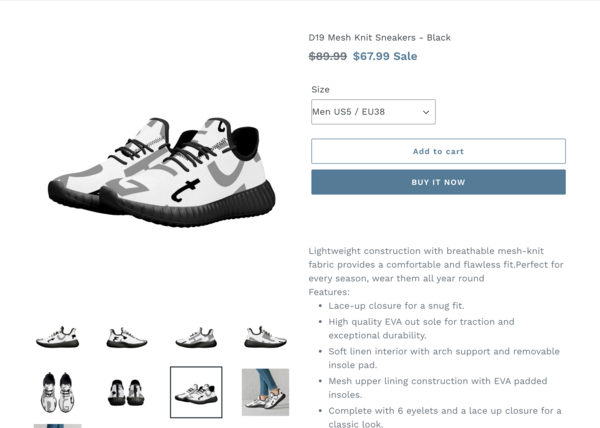
Task: Add the sneakers to cart
Action: 438,151
